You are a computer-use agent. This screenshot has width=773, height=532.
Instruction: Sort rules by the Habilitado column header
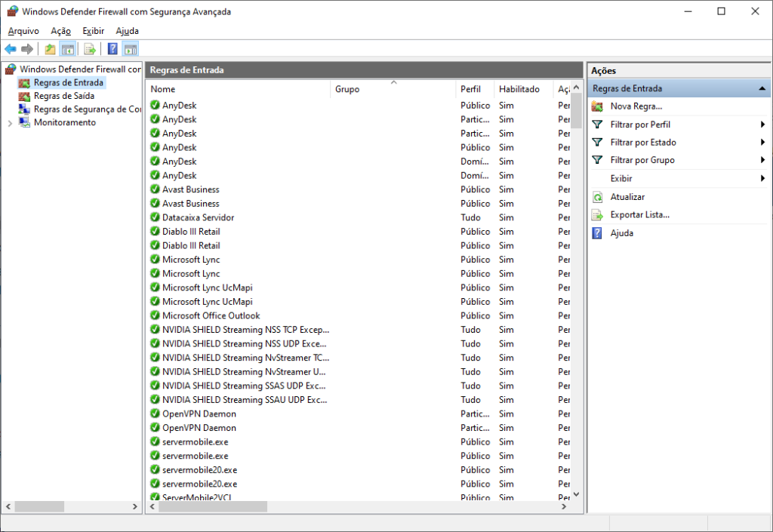[519, 89]
